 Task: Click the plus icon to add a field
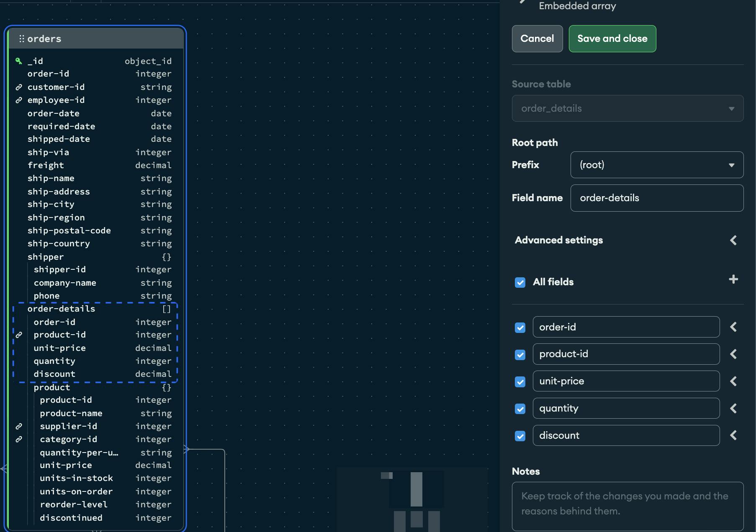tap(733, 279)
